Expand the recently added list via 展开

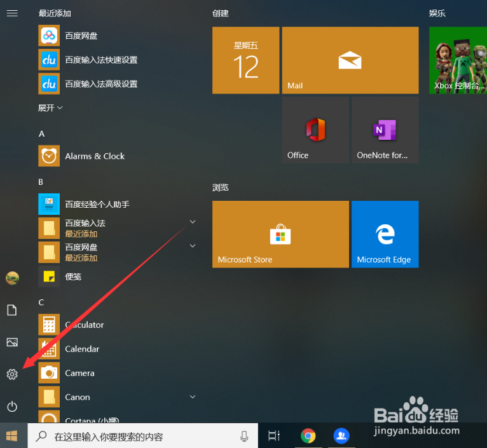pyautogui.click(x=50, y=108)
